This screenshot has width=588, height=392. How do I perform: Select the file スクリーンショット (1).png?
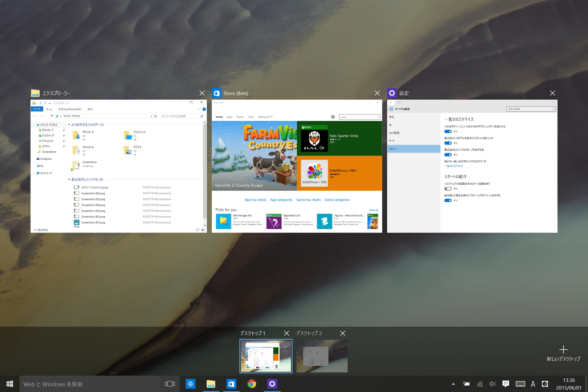point(95,187)
